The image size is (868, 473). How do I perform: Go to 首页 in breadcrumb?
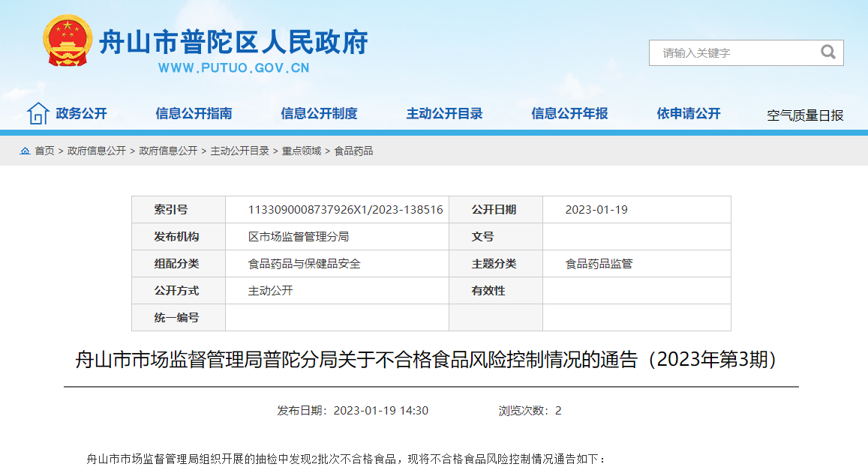point(44,151)
